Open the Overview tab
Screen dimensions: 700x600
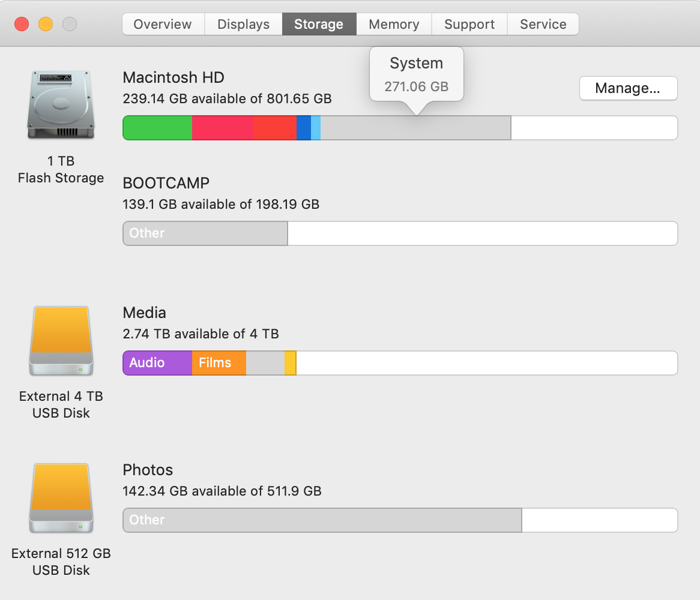163,25
